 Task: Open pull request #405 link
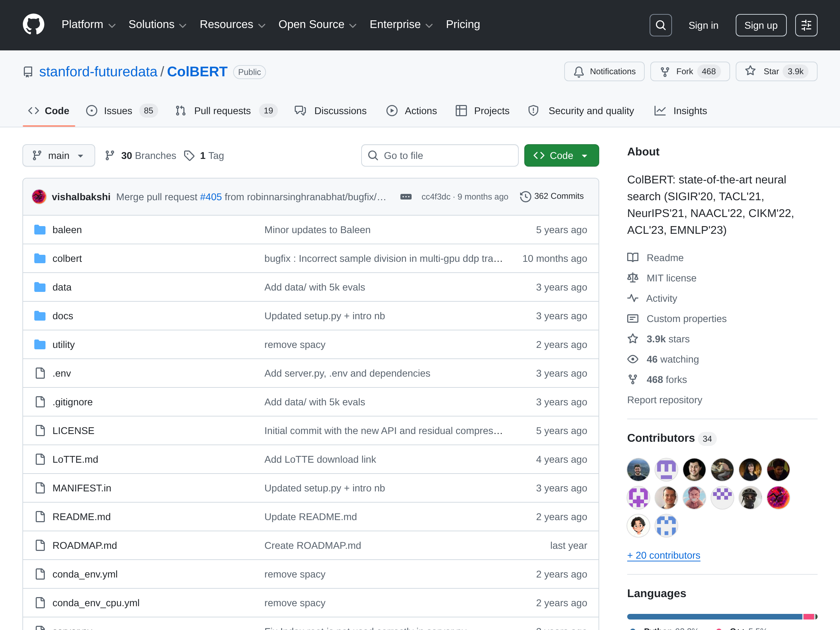(211, 197)
